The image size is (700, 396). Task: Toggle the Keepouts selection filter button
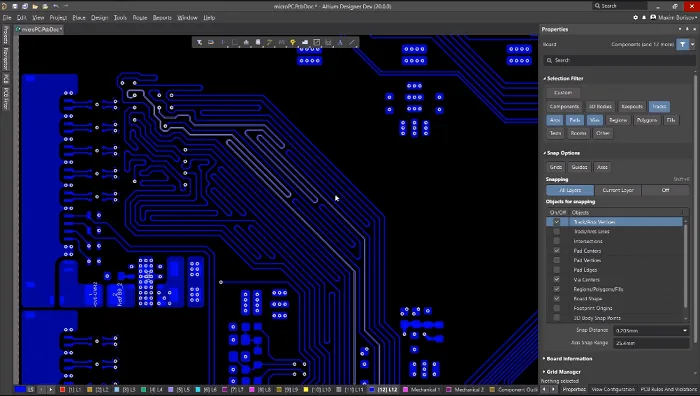pyautogui.click(x=632, y=106)
